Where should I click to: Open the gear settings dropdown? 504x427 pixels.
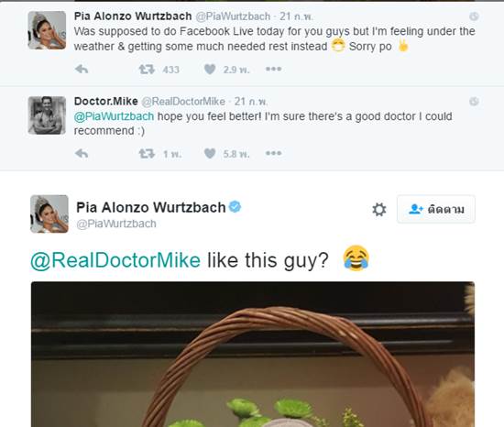[x=379, y=210]
